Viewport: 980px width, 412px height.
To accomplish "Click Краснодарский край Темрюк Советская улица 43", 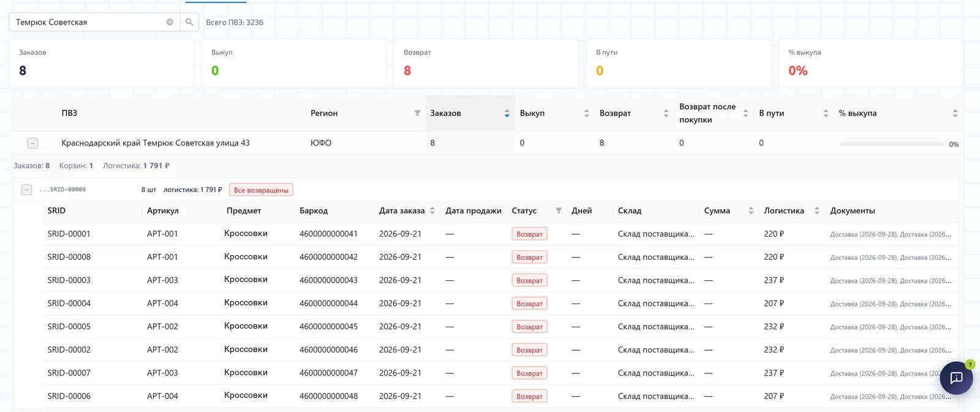I will pos(156,143).
